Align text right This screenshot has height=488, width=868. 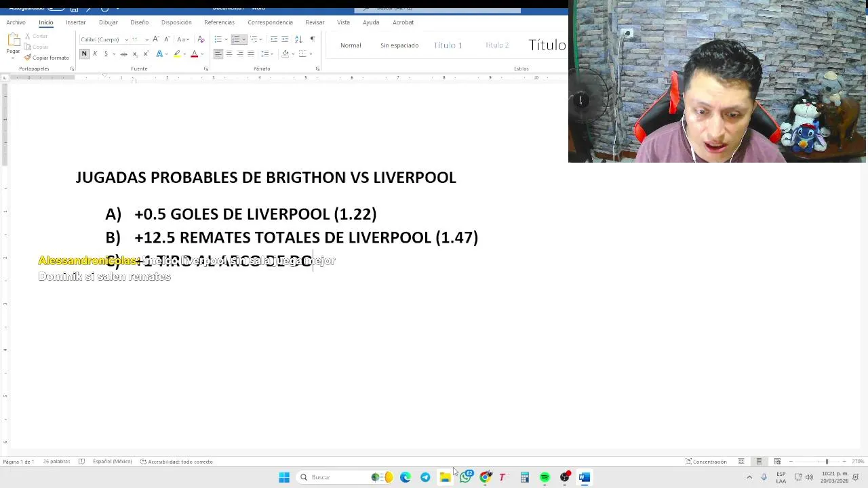point(239,54)
